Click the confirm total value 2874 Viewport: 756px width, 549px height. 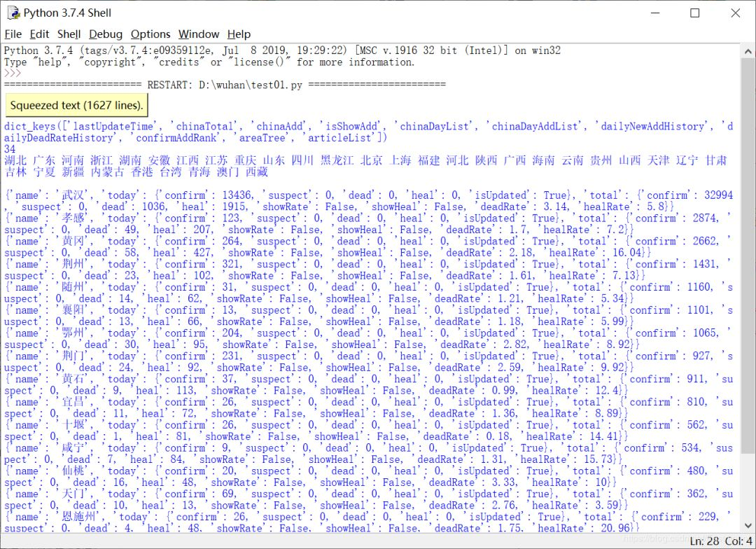pos(704,218)
